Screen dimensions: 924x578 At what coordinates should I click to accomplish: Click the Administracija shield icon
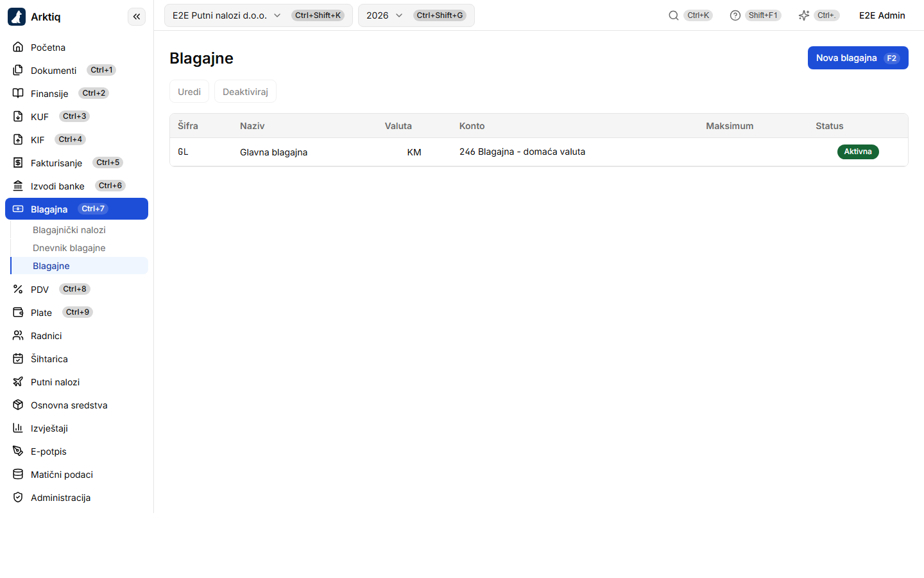[x=18, y=497]
